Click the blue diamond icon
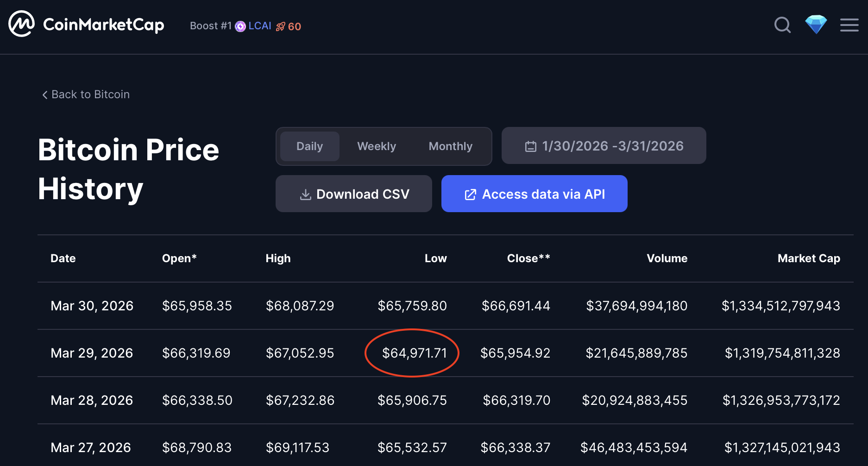 816,25
